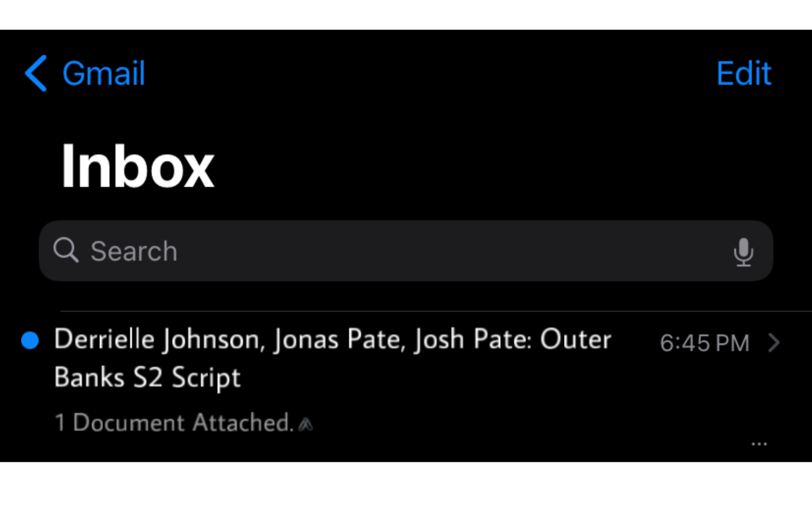Tap the large Inbox heading
812x510 pixels.
pyautogui.click(x=137, y=166)
